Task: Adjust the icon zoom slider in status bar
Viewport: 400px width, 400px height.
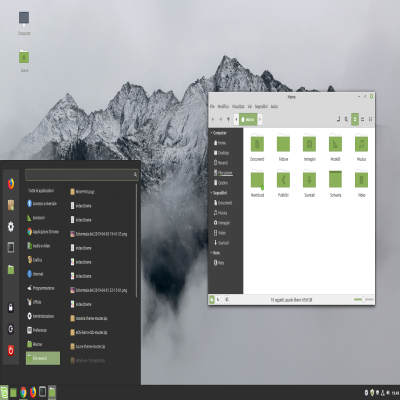Action: tap(363, 299)
